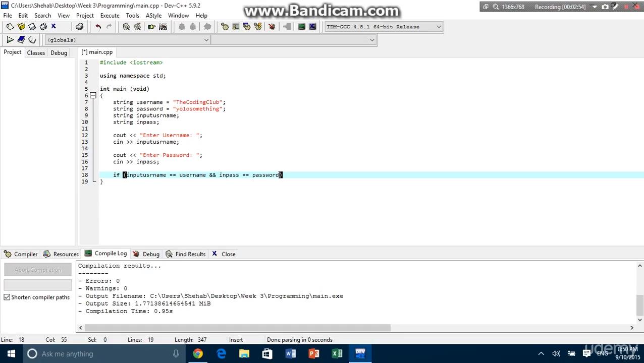This screenshot has height=363, width=644.
Task: Open the Search menu
Action: 43,16
